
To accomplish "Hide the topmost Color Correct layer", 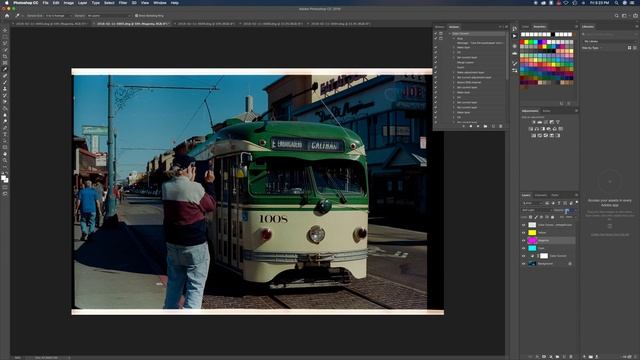I will click(524, 225).
